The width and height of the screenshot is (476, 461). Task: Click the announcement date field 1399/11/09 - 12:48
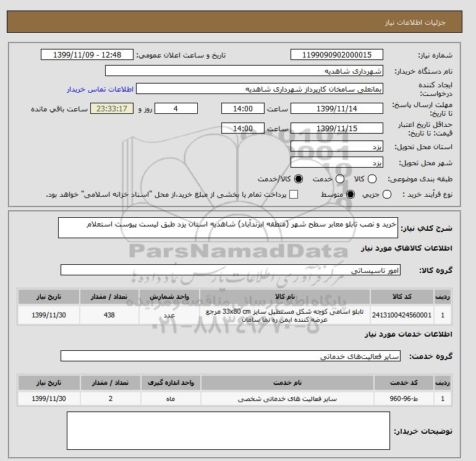[87, 54]
